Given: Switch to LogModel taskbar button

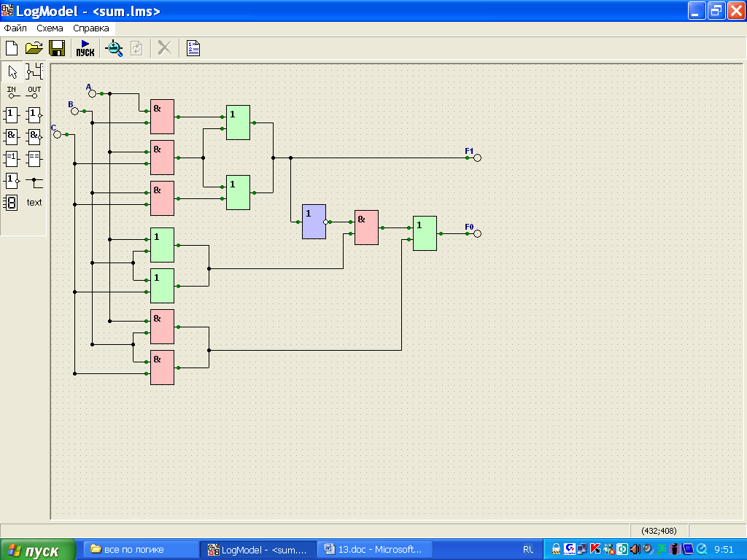Looking at the screenshot, I should pyautogui.click(x=259, y=550).
